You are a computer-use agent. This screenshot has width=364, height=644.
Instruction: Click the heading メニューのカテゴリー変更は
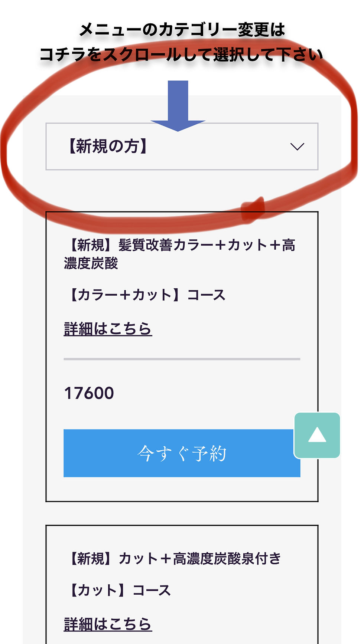coord(182,30)
